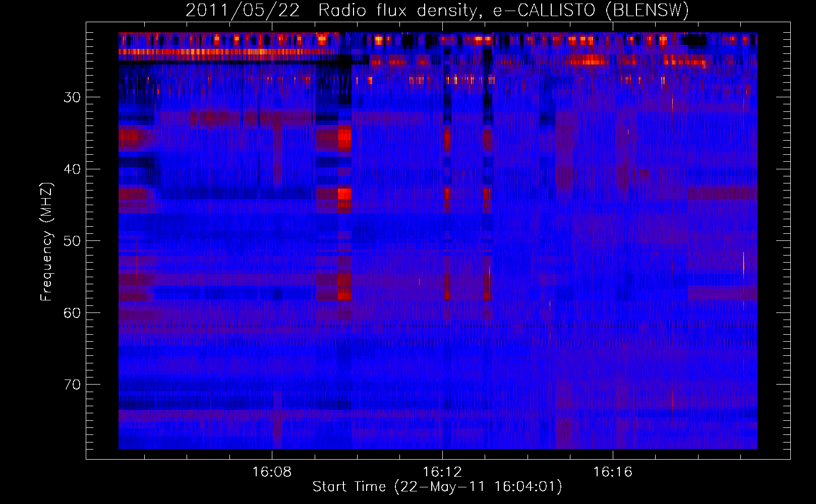Click the 70 MHz frequency tick label
The width and height of the screenshot is (816, 504).
tap(72, 385)
